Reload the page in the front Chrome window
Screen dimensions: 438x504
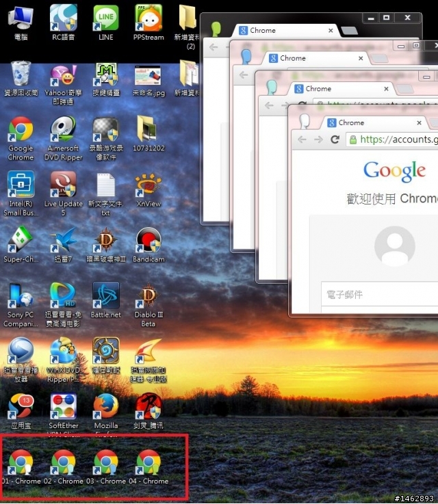335,140
